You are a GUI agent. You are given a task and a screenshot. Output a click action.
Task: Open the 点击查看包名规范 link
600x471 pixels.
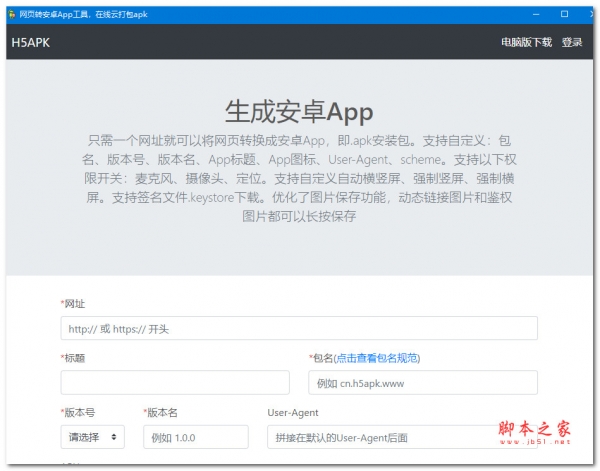377,358
